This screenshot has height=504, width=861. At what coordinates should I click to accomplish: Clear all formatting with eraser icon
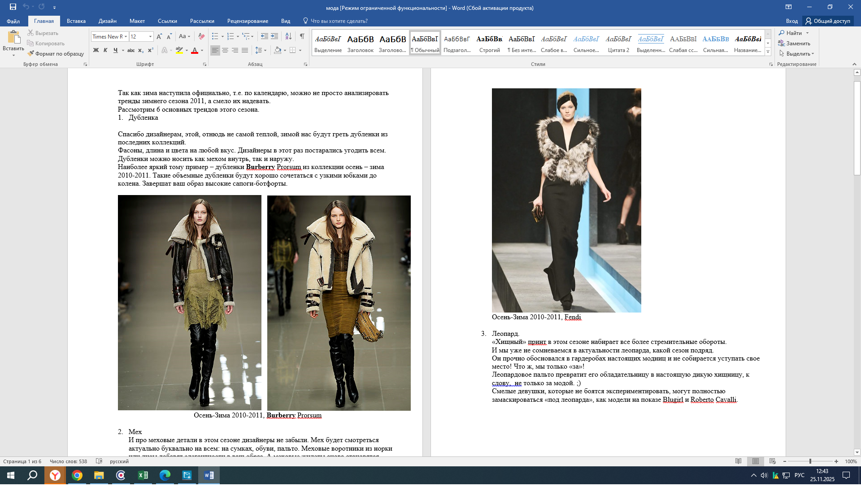point(201,36)
